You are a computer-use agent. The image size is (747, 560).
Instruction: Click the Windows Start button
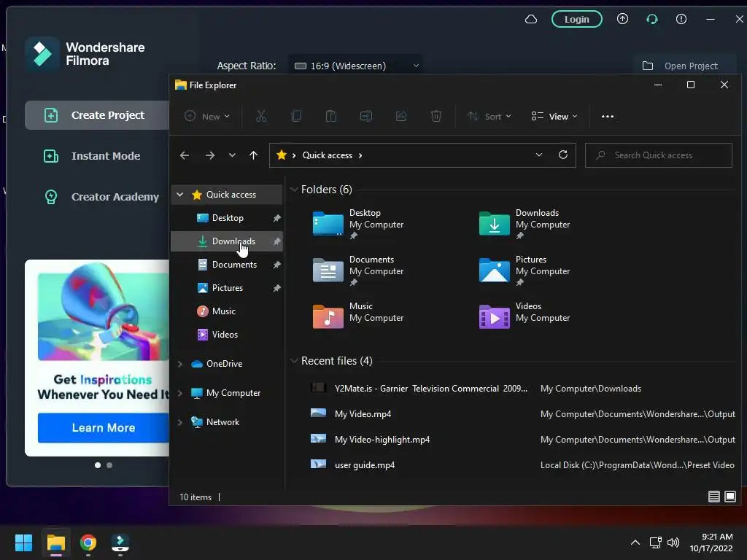click(x=23, y=542)
